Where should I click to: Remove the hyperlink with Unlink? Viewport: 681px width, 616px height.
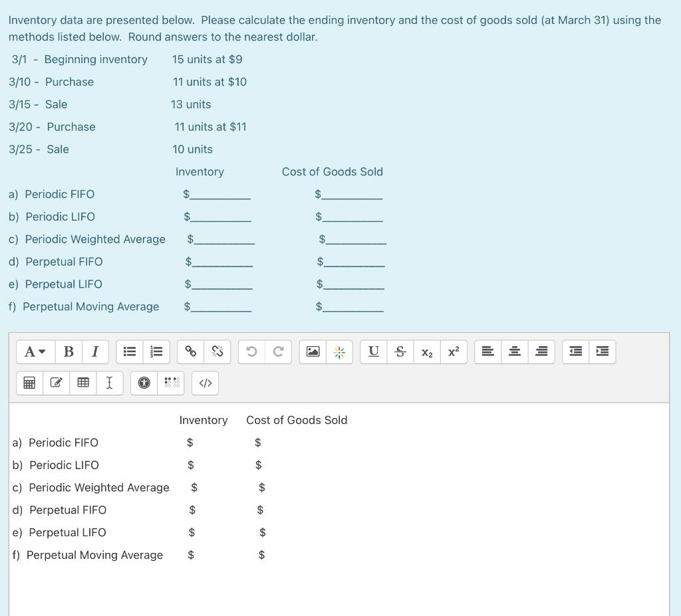[x=217, y=352]
